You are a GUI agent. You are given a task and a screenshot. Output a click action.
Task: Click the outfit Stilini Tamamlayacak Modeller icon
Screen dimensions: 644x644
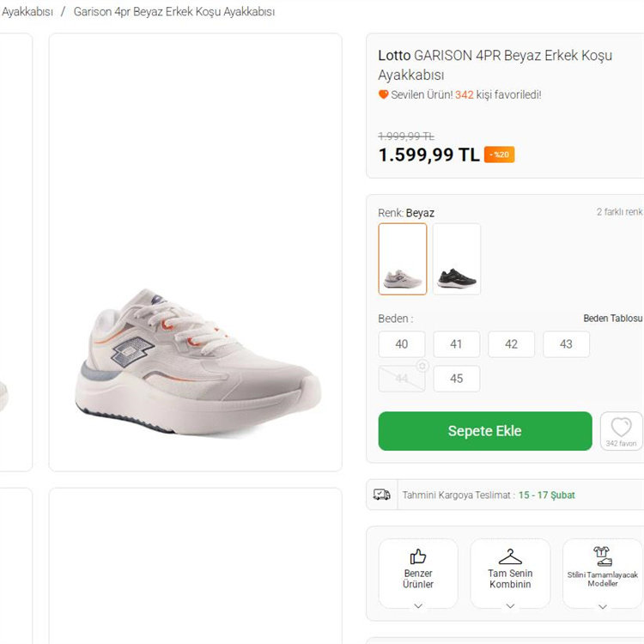[603, 556]
